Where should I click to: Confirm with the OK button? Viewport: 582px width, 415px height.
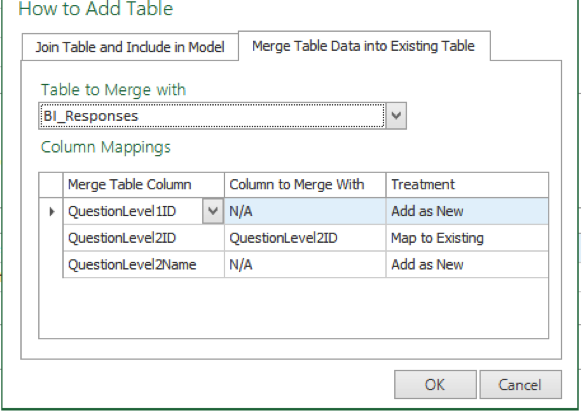(x=435, y=385)
